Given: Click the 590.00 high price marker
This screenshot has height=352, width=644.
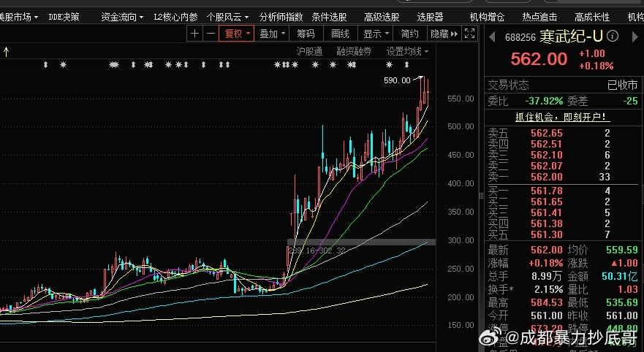Looking at the screenshot, I should point(397,80).
